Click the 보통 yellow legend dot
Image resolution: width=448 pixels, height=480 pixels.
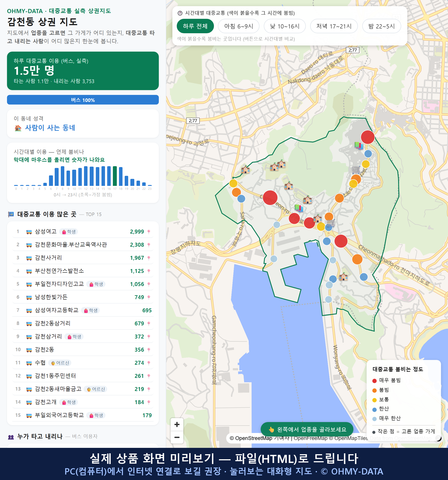[x=374, y=400]
